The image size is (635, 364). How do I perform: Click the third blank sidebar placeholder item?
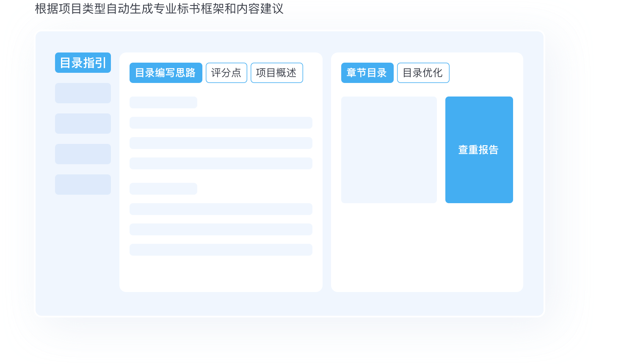83,154
